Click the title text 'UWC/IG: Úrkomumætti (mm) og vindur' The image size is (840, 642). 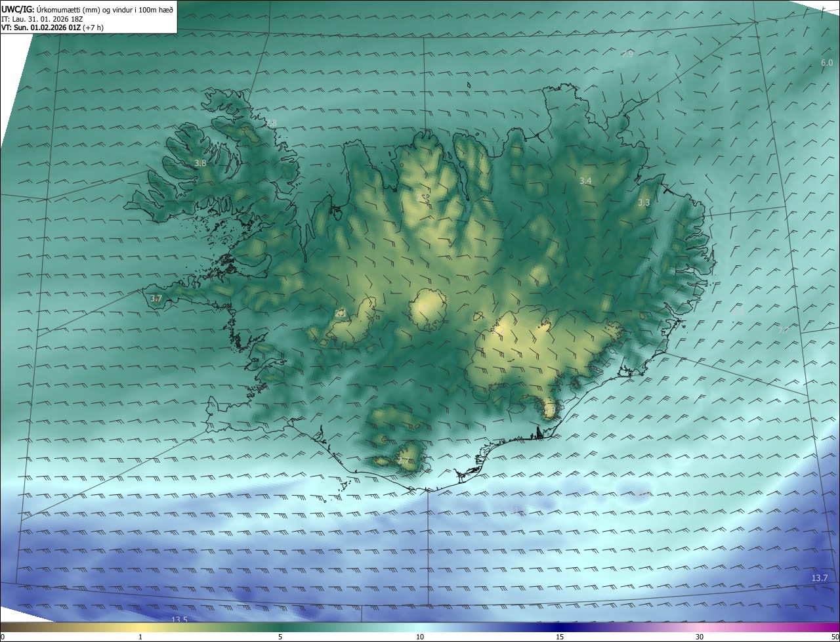[x=68, y=9]
